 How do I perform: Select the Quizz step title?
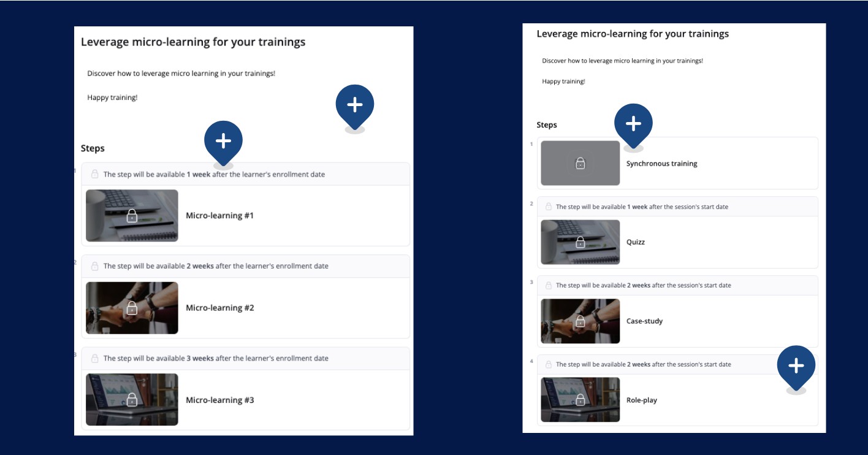pyautogui.click(x=635, y=242)
